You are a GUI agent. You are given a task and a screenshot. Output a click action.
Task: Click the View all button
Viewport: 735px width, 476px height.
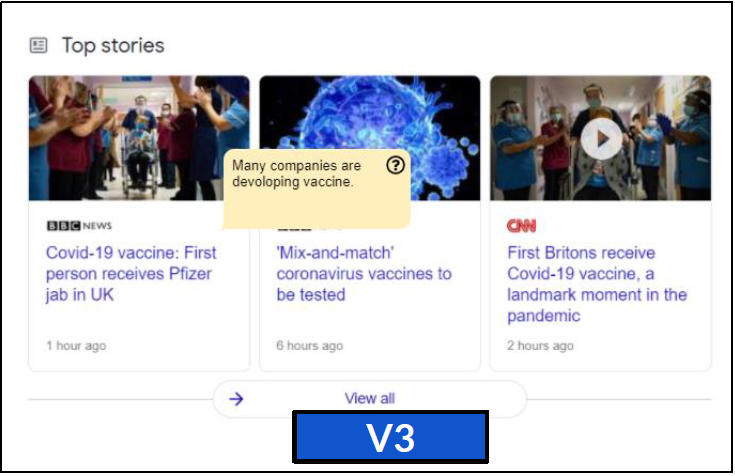coord(369,399)
